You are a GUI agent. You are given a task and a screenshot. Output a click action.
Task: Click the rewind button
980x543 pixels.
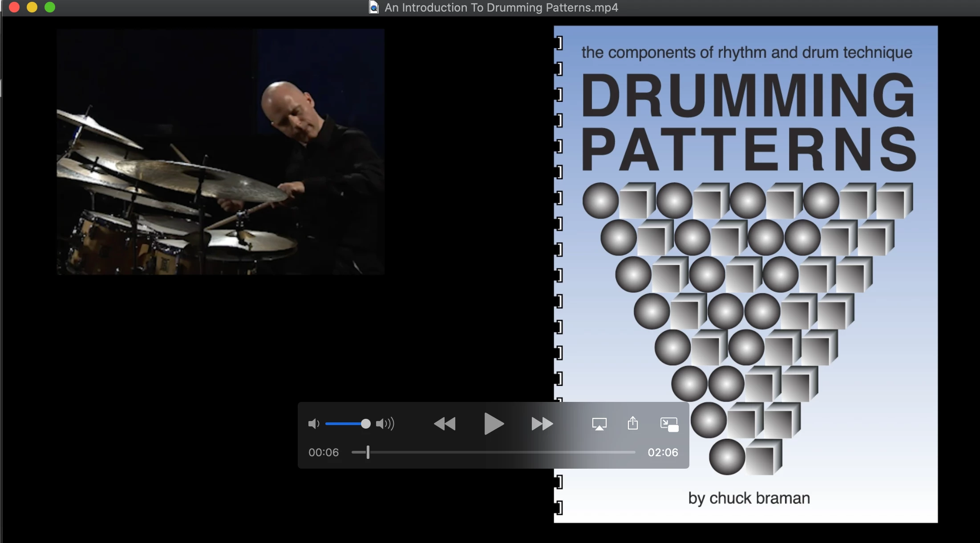click(x=445, y=424)
